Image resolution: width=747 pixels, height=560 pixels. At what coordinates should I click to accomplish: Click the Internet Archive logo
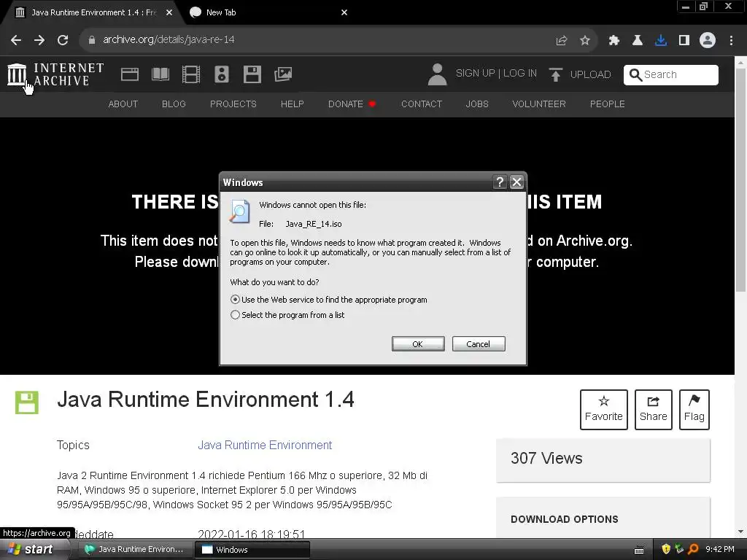point(55,75)
